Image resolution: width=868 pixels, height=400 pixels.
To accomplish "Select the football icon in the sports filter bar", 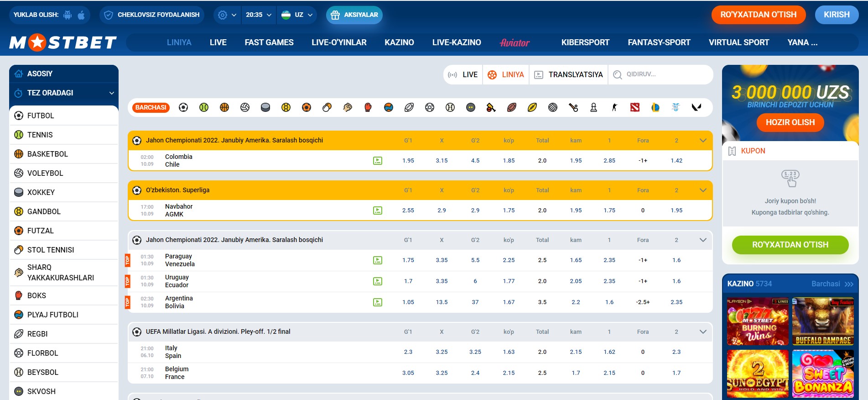I will [183, 107].
